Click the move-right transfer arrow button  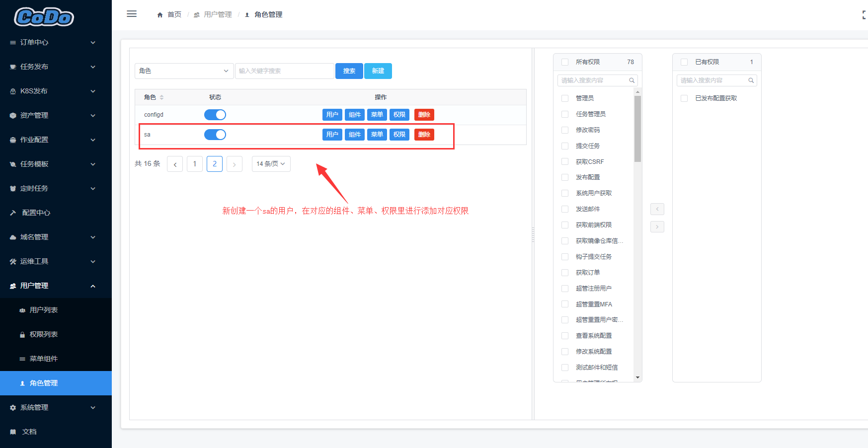657,227
